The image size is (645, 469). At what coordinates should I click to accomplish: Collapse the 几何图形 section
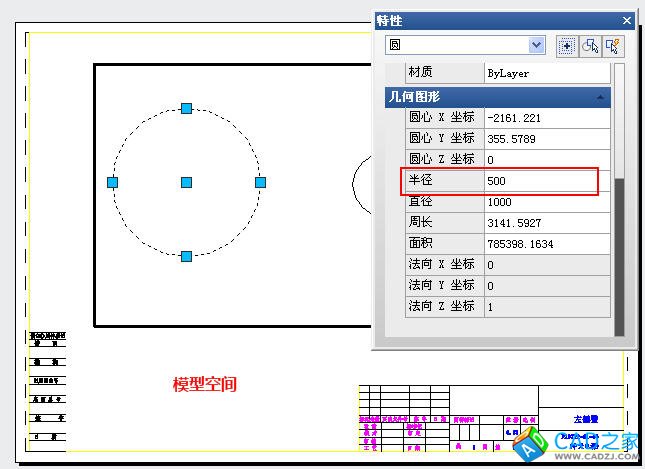(x=601, y=97)
